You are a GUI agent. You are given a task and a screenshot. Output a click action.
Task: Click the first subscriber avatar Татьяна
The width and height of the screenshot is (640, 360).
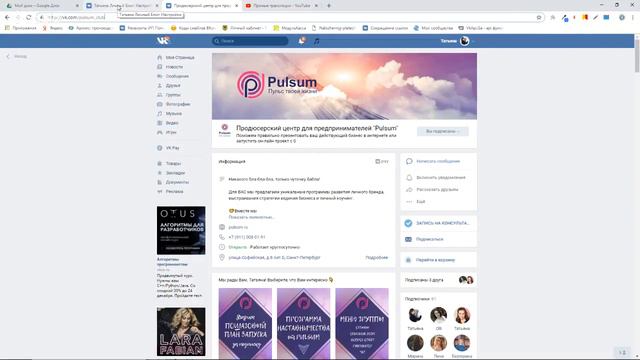pos(415,316)
